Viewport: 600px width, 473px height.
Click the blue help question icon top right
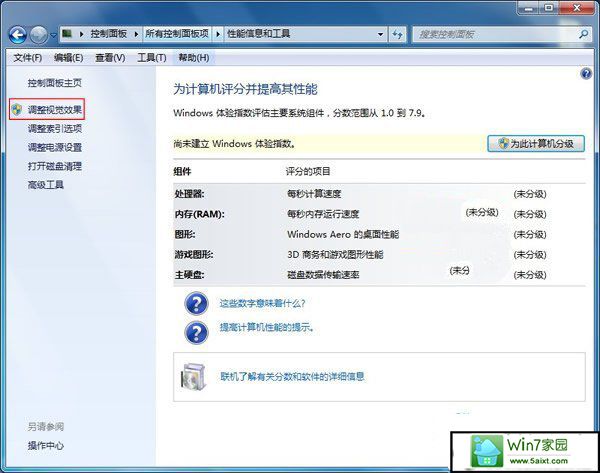(586, 73)
